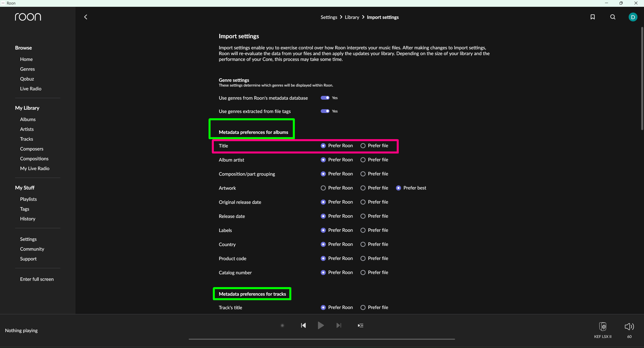Skip to previous track

click(303, 325)
